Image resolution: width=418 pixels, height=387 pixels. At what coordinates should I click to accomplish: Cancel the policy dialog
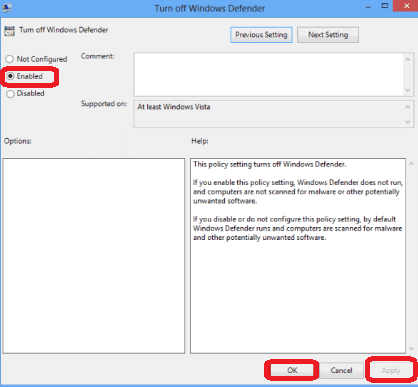[341, 370]
